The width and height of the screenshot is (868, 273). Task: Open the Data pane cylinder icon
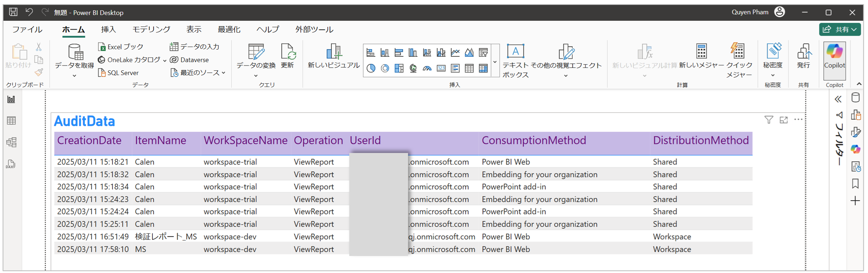click(x=855, y=98)
